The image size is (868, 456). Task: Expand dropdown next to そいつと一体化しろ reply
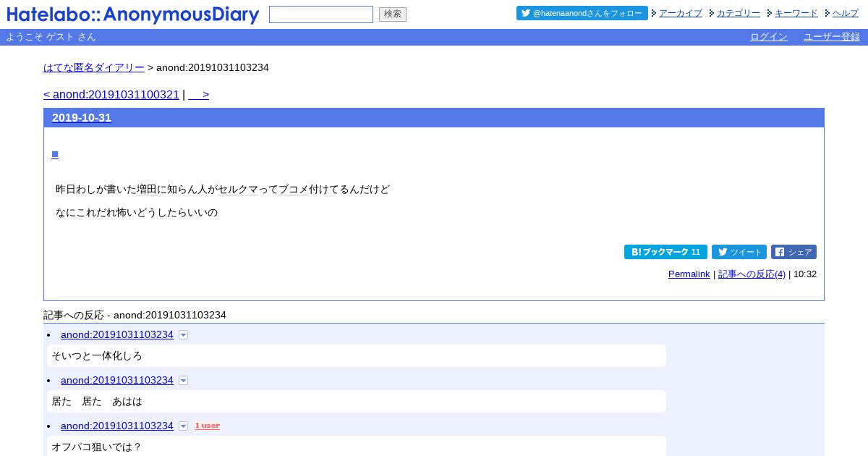[x=184, y=335]
